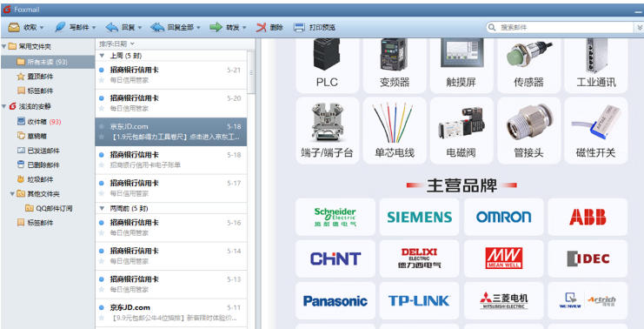Collapse the 常用文件夹 tree node

[3, 46]
